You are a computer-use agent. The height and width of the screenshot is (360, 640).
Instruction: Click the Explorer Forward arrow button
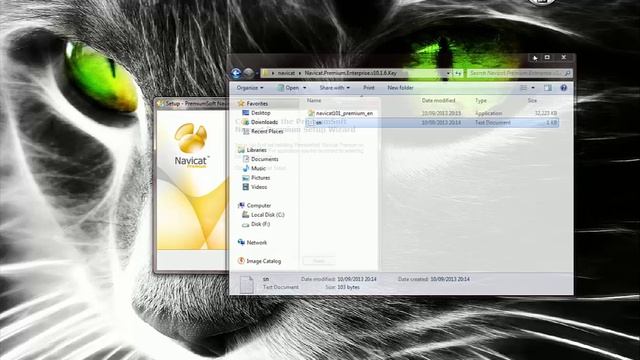point(248,73)
